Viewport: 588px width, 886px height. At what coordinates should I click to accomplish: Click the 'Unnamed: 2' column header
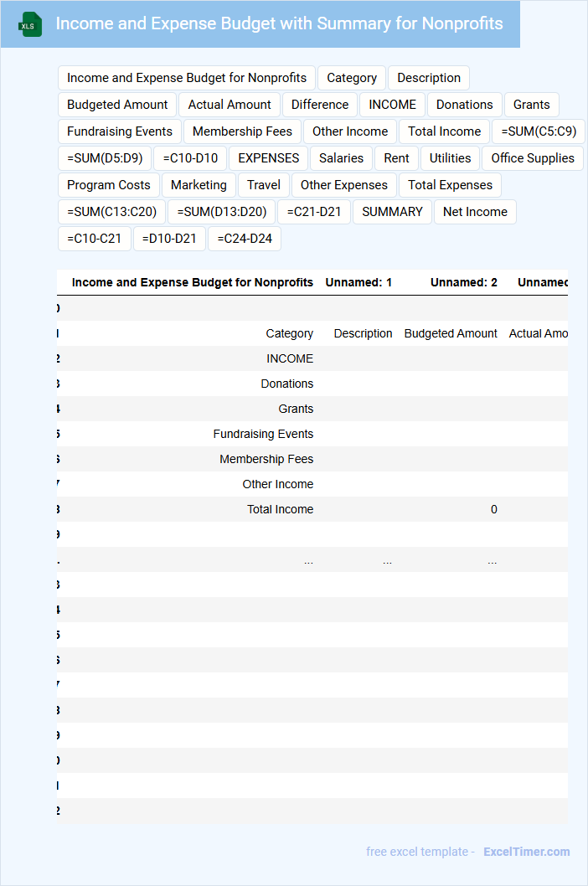click(464, 282)
